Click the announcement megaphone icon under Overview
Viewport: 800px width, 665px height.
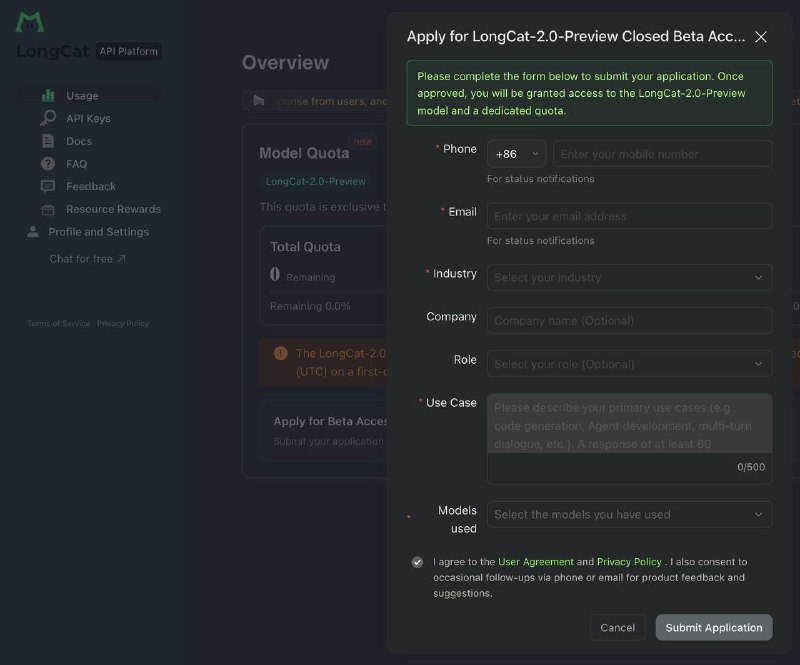click(x=259, y=101)
